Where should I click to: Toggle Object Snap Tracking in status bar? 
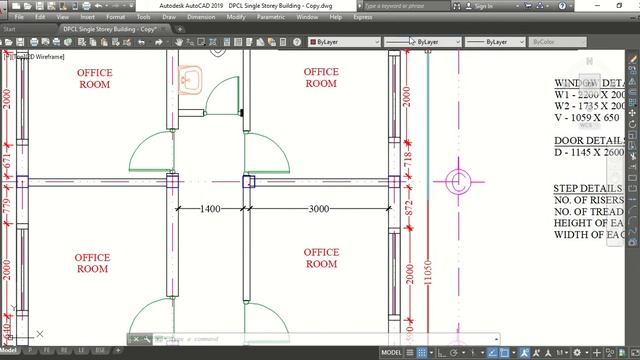[493, 352]
